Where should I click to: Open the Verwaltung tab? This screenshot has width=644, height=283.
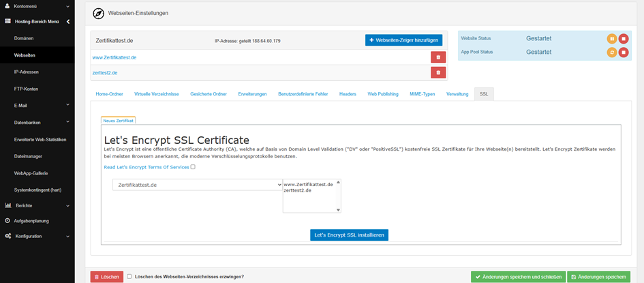(457, 94)
